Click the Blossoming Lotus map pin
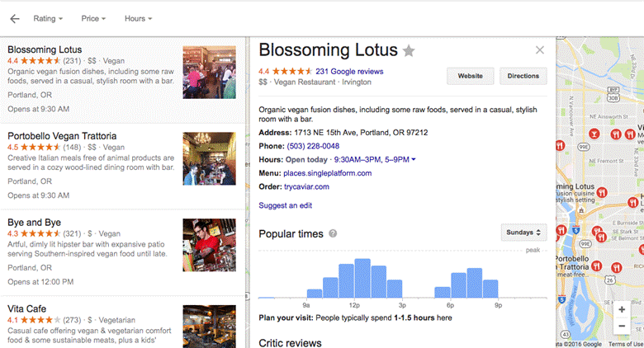644x348 pixels. [x=601, y=192]
